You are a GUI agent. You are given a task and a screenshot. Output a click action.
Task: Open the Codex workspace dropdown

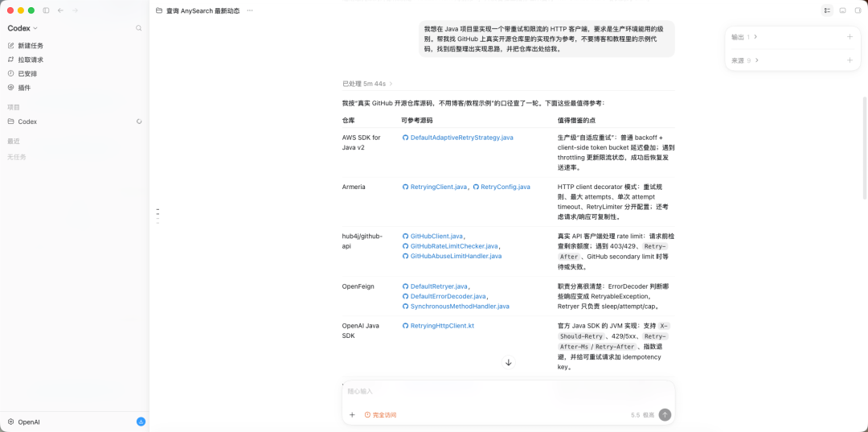pyautogui.click(x=23, y=28)
